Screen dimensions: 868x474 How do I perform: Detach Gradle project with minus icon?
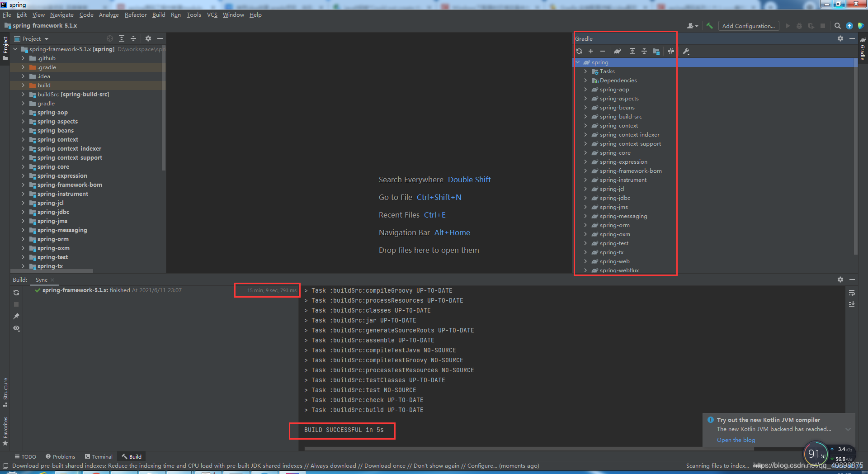(x=603, y=51)
